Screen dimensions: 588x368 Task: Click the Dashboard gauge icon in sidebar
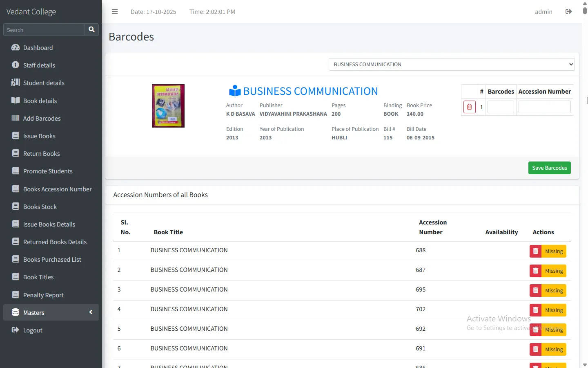pyautogui.click(x=16, y=47)
